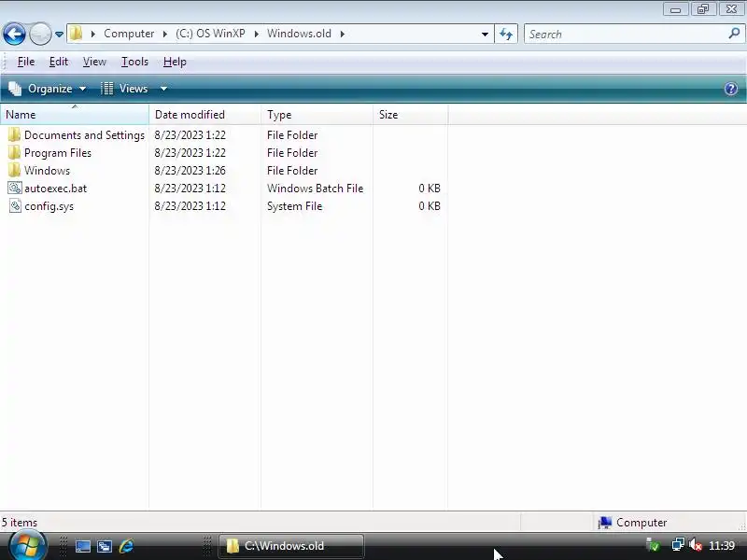Click the Refresh button beside address bar
Screen dimensions: 747x560
click(506, 34)
